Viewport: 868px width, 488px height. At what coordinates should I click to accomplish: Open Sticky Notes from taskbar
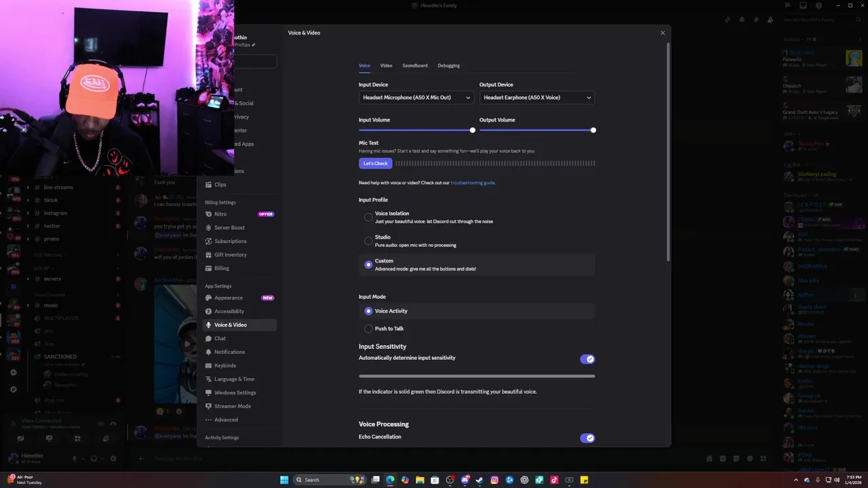coord(585,480)
